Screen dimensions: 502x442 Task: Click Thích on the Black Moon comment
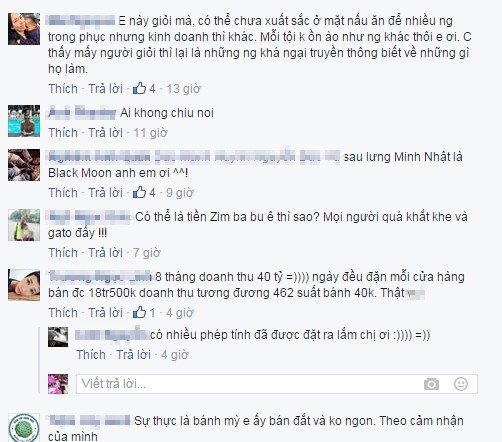click(x=63, y=193)
